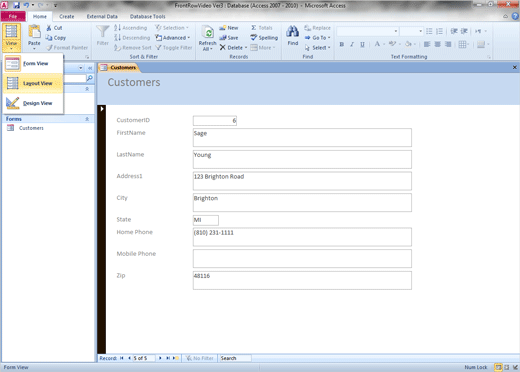Open Selection filter dropdown
The width and height of the screenshot is (520, 372).
[172, 28]
